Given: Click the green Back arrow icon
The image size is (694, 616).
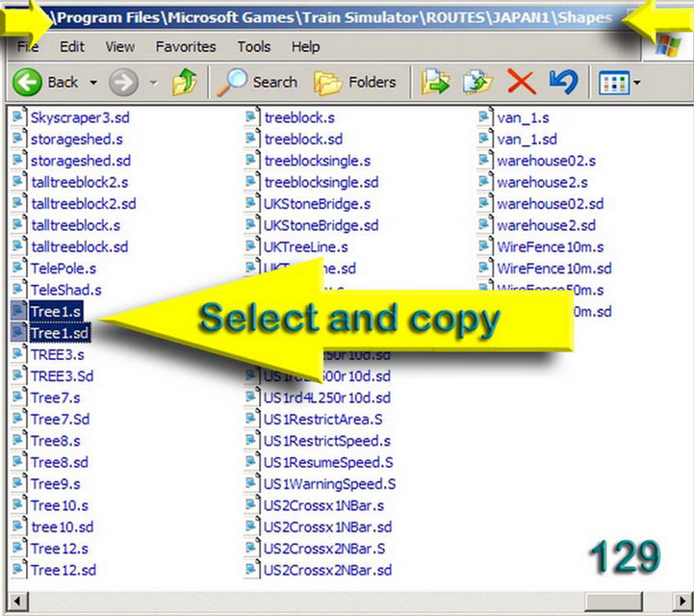Looking at the screenshot, I should click(x=28, y=82).
